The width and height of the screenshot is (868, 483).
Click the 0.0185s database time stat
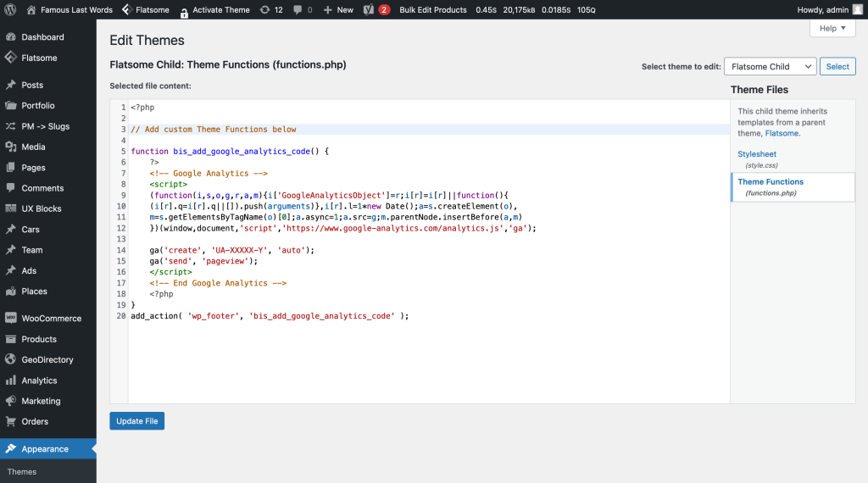(556, 10)
